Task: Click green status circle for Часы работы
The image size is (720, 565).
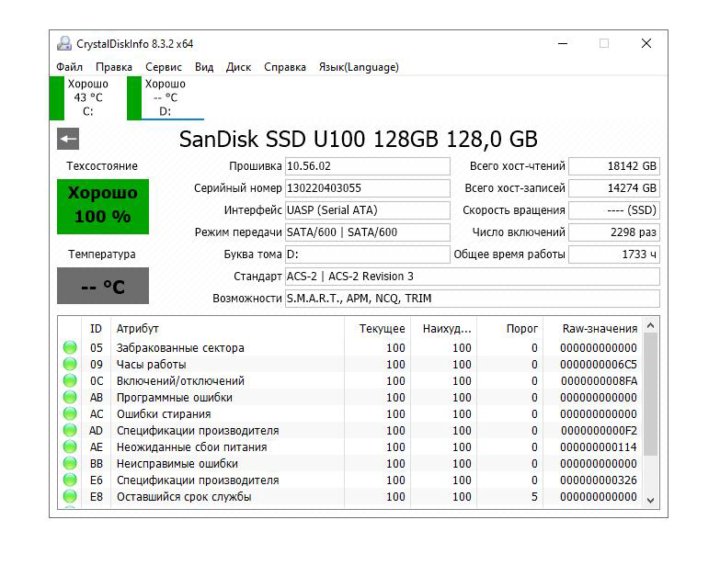Action: 70,364
